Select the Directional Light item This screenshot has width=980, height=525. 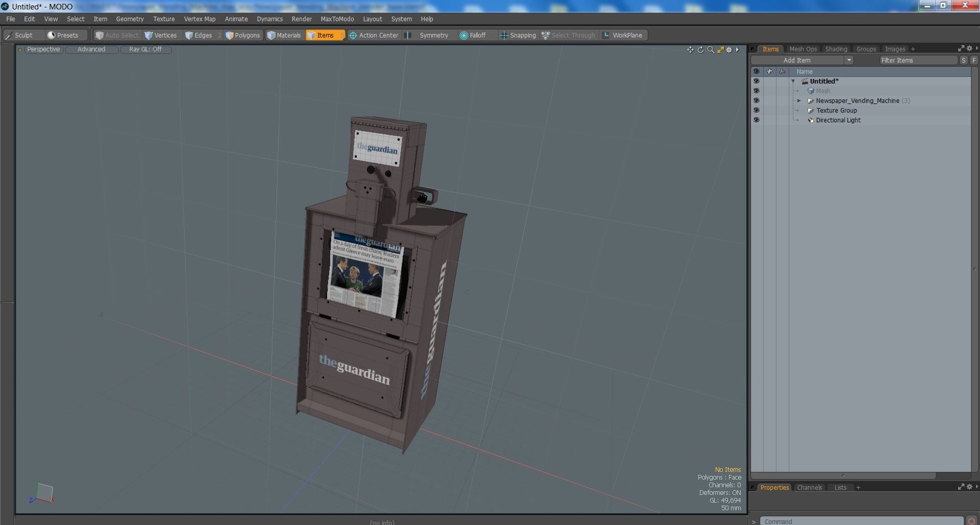click(x=838, y=120)
